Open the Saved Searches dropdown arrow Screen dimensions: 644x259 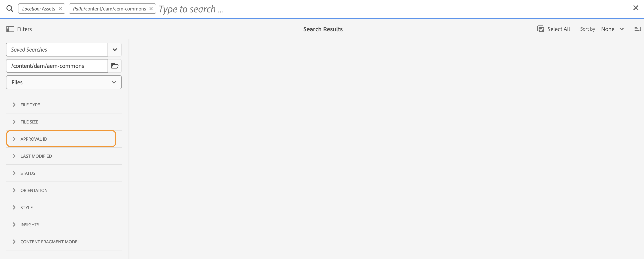[x=115, y=49]
